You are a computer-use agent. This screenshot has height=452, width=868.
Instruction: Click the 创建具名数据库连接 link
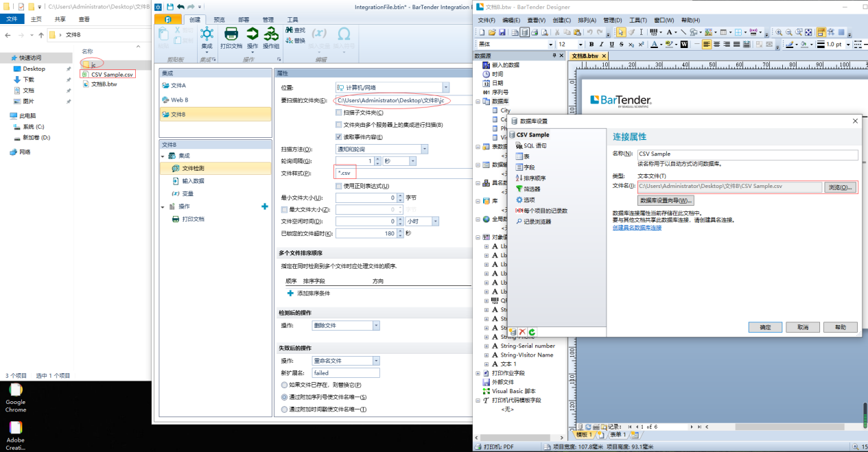(x=637, y=228)
